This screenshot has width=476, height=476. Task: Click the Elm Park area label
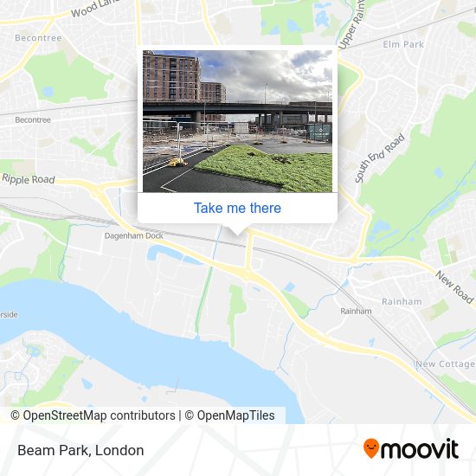[x=402, y=44]
